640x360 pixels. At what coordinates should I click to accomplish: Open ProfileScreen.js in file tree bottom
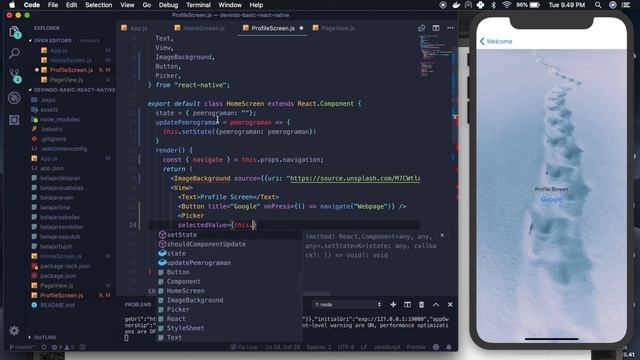tap(61, 296)
